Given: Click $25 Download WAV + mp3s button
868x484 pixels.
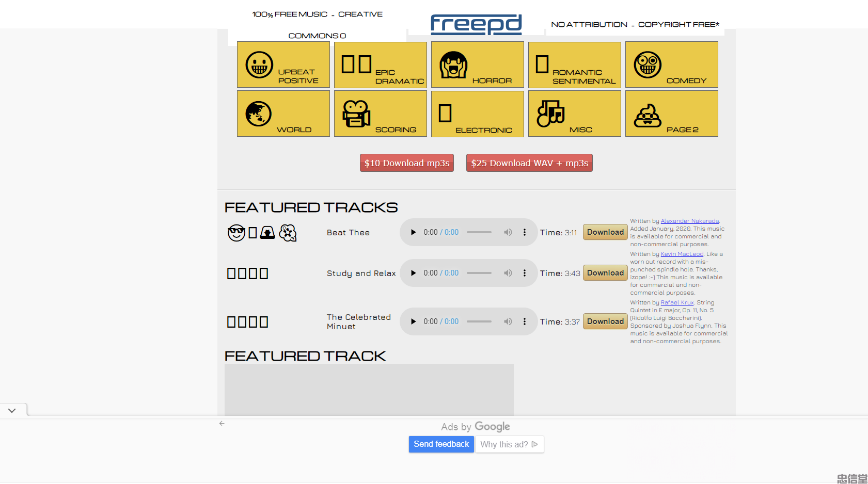Looking at the screenshot, I should tap(529, 163).
